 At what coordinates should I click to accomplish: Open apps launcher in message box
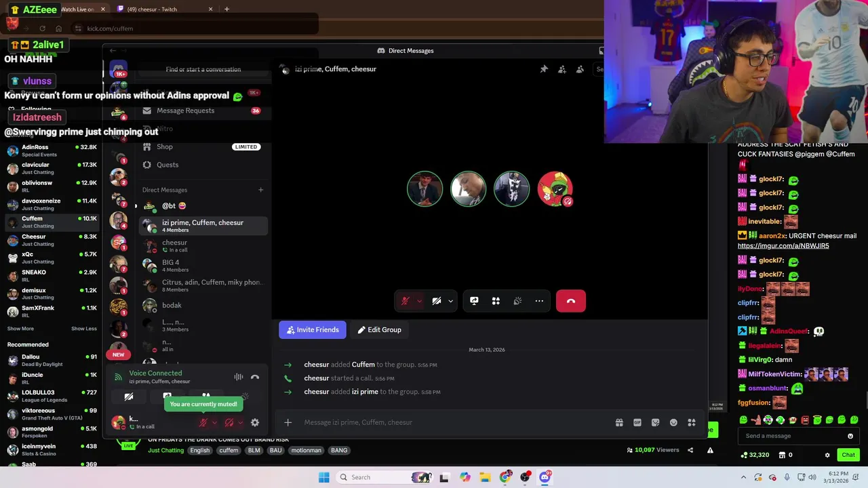point(692,422)
